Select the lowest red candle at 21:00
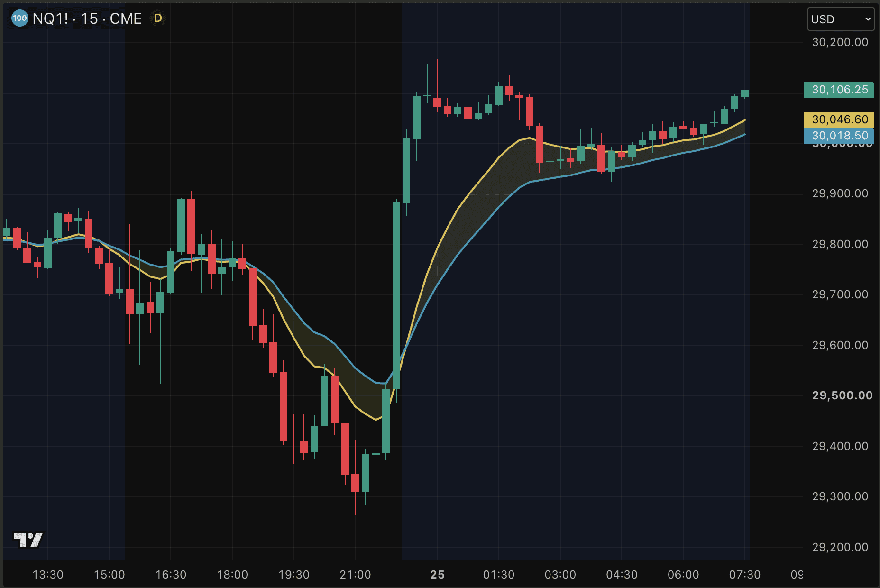The height and width of the screenshot is (588, 880). coord(355,483)
